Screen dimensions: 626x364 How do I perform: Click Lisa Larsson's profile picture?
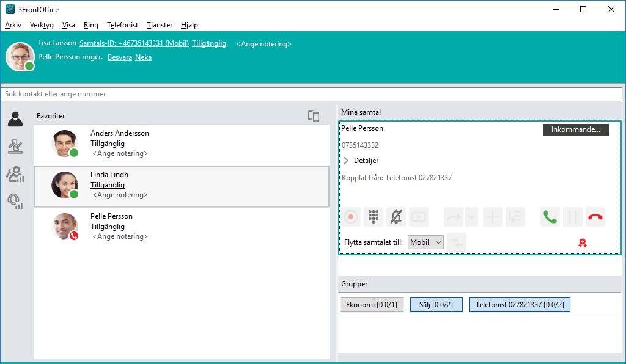click(20, 57)
